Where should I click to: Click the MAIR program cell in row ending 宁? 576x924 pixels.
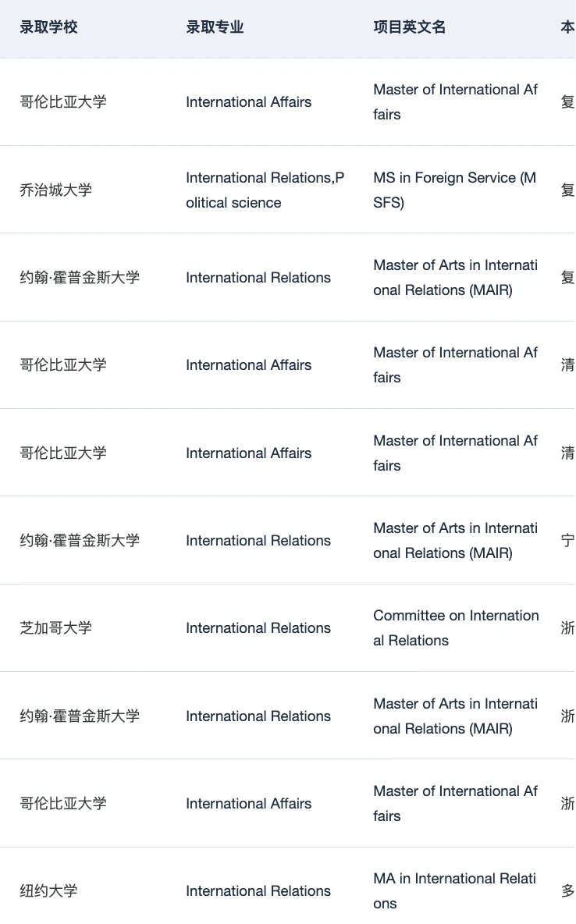point(455,540)
